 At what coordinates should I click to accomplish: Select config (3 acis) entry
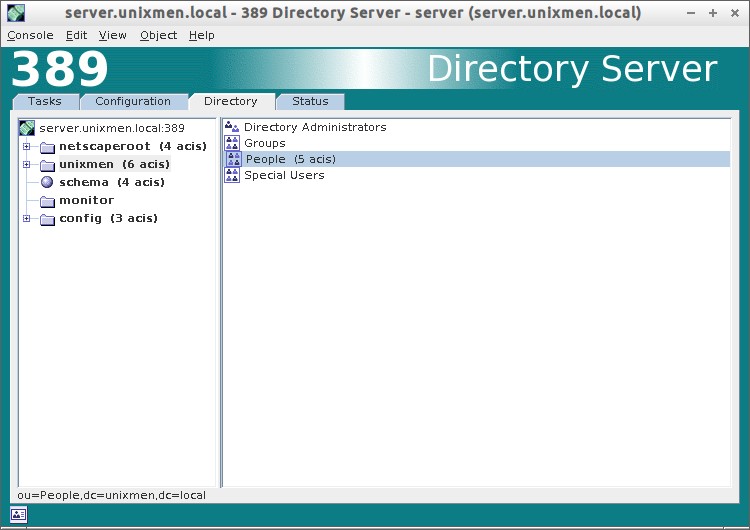click(x=109, y=219)
